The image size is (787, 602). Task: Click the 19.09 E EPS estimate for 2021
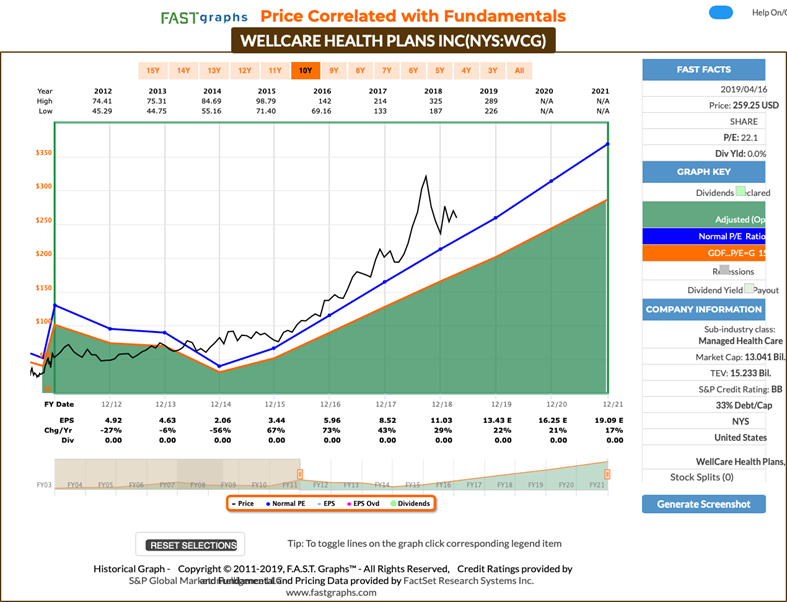tap(608, 420)
